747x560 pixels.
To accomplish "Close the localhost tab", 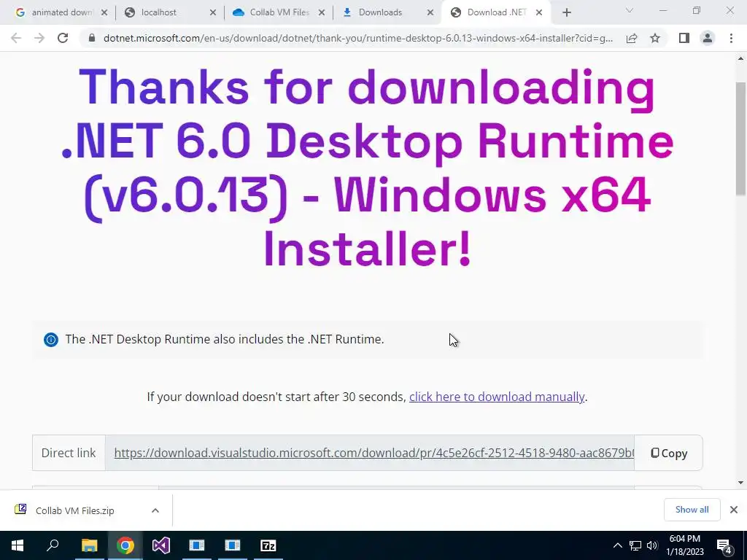I will [213, 13].
